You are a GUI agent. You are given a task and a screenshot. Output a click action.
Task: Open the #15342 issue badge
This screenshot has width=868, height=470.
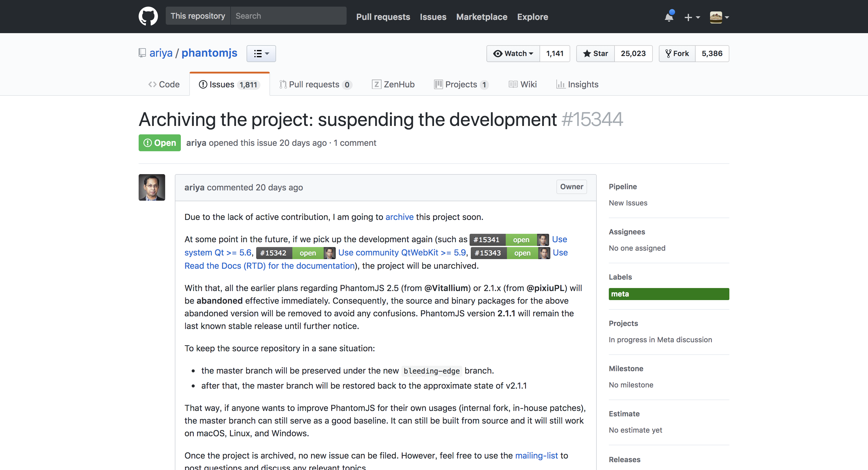click(273, 253)
